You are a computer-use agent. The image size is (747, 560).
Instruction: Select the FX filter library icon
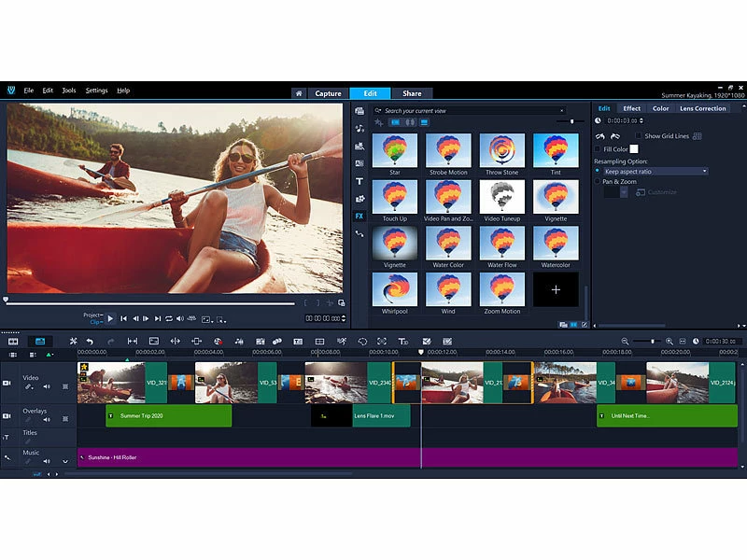[x=359, y=216]
